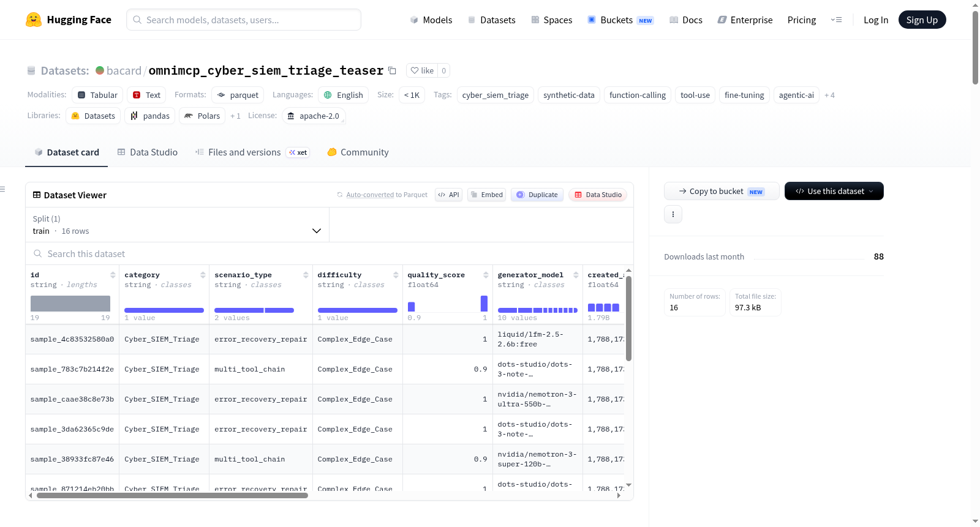Go to Buckets in the navigation
This screenshot has height=527, width=980.
click(x=620, y=20)
